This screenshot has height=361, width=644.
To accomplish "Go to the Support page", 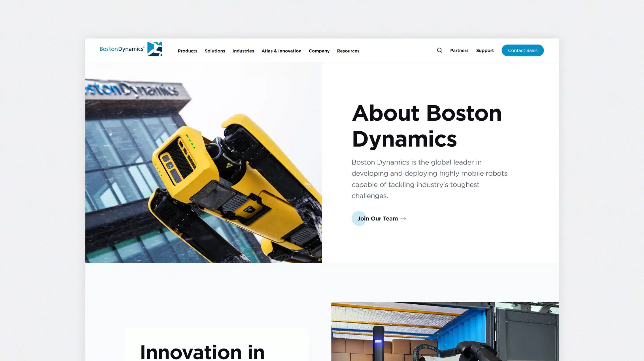I will pos(485,50).
